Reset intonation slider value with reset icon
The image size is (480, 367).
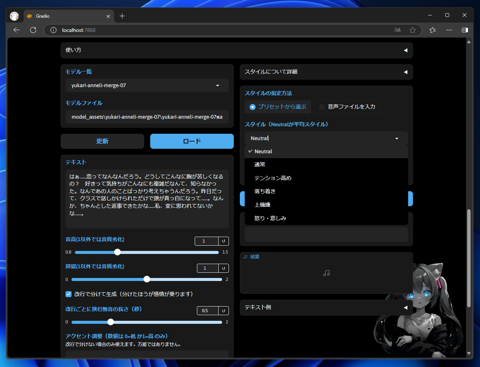tap(223, 268)
